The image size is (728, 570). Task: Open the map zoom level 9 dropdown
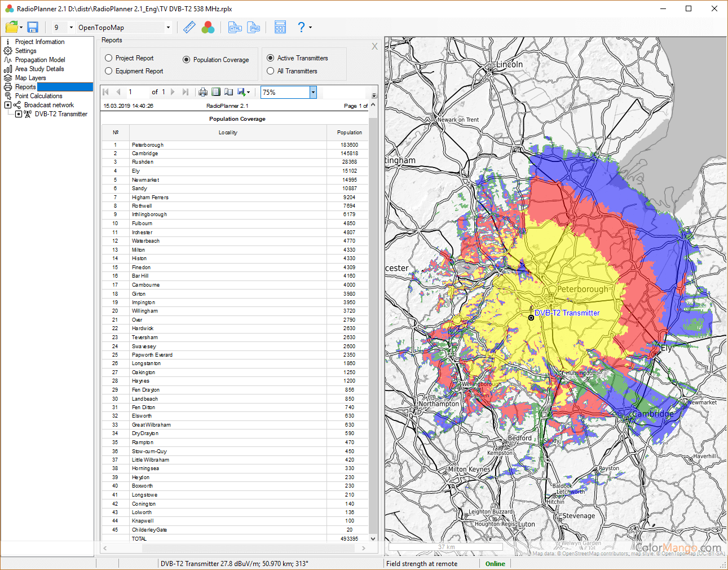[71, 28]
